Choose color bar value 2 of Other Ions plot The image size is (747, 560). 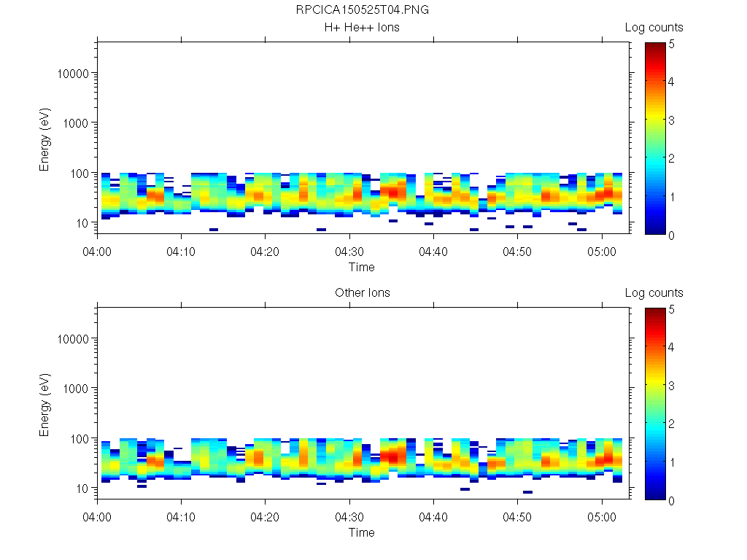[x=671, y=424]
